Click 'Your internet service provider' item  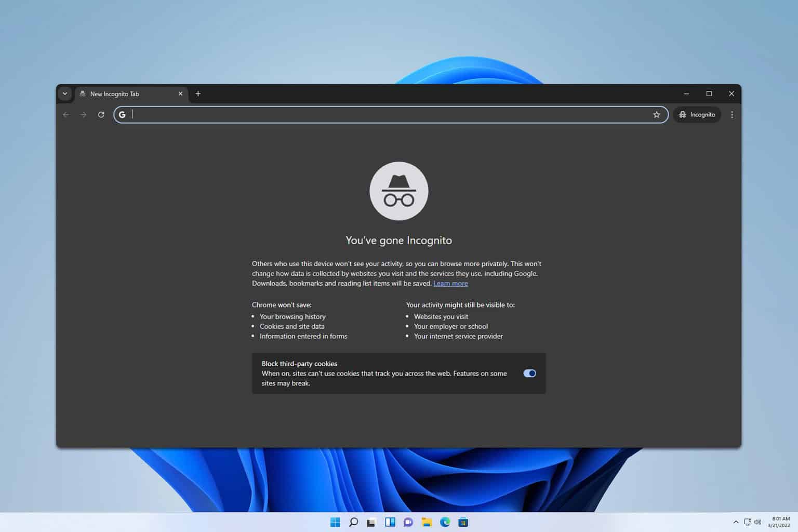pyautogui.click(x=458, y=336)
